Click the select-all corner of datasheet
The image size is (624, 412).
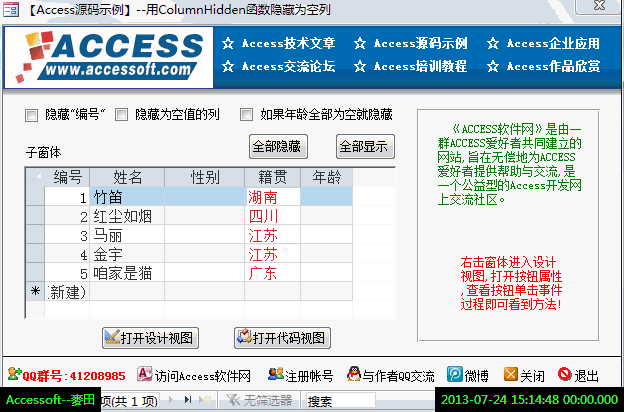point(35,177)
